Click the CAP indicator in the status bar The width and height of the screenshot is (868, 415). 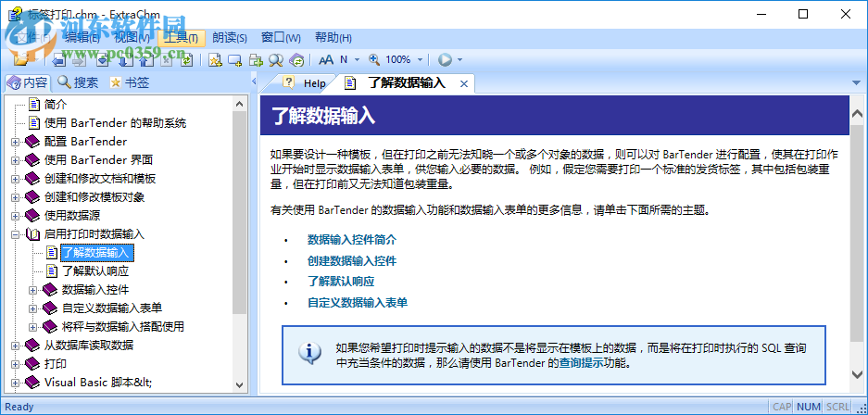pos(782,407)
